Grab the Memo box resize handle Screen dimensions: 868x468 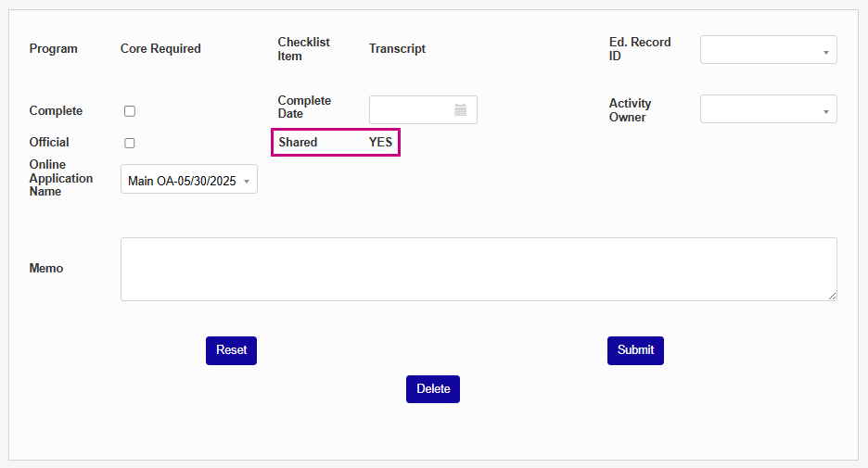point(832,296)
